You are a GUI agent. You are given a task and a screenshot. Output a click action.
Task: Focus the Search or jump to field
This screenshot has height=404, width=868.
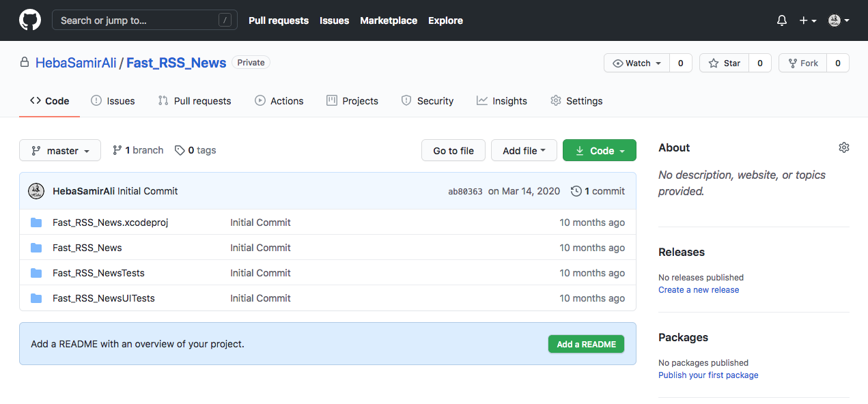(x=145, y=20)
